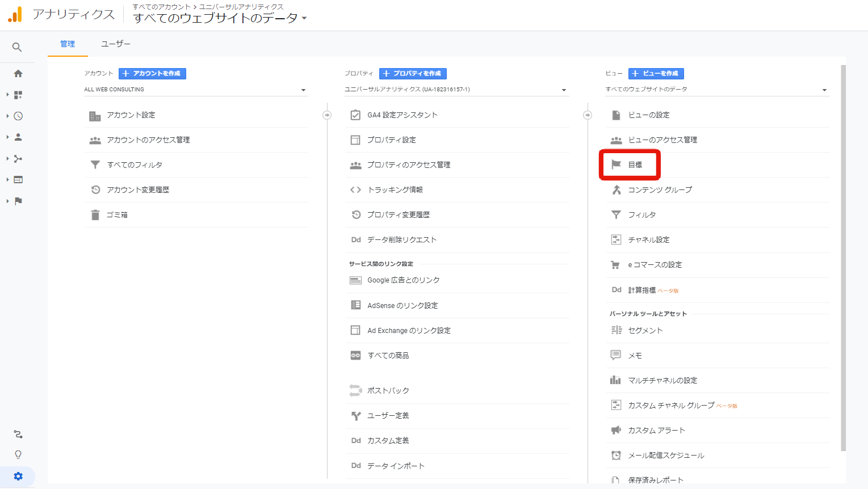Click the カスタム アラート megaphone icon
The image size is (868, 489).
coord(616,430)
